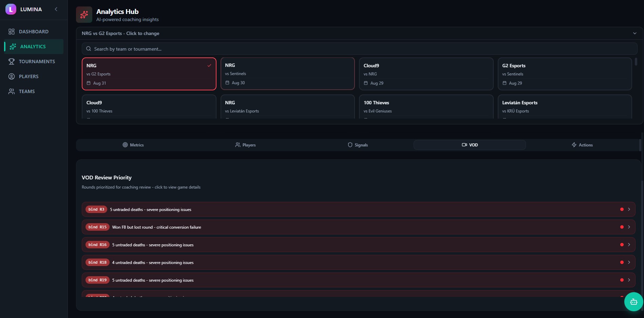The height and width of the screenshot is (318, 644).
Task: Click red priority dot on bind R18 row
Action: [622, 262]
